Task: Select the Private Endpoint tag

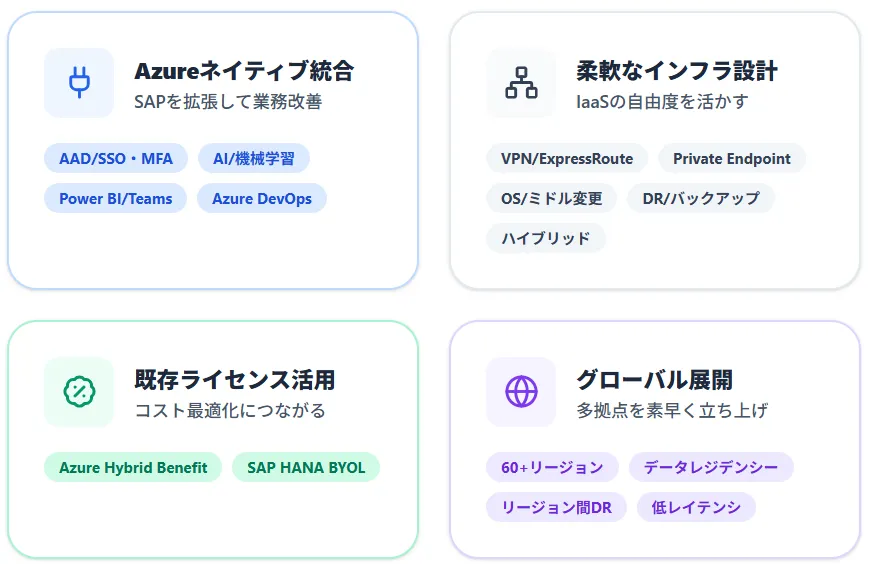Action: (x=732, y=159)
